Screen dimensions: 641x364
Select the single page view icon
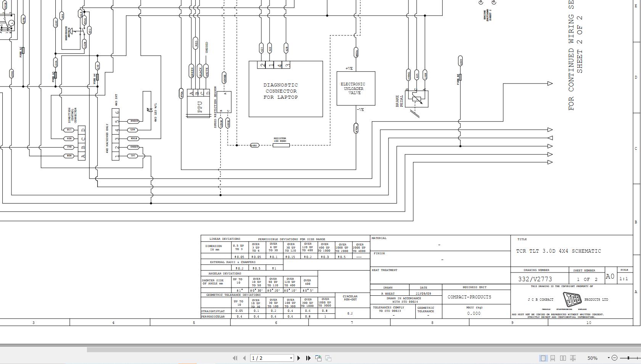click(543, 358)
